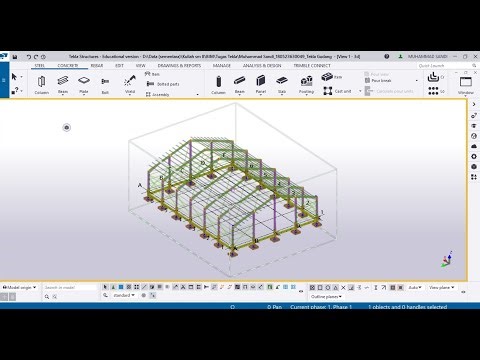Click the Cast unit command
The width and height of the screenshot is (480, 360).
pos(337,91)
